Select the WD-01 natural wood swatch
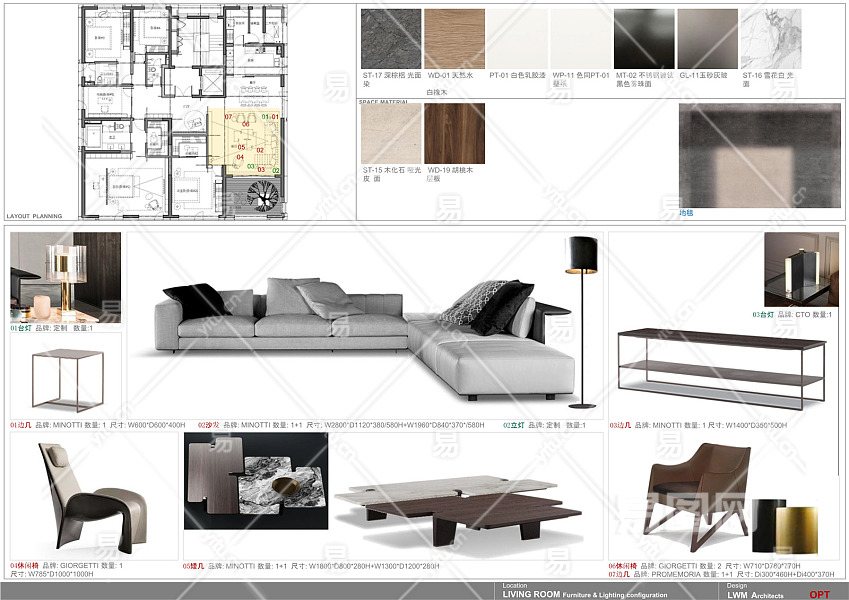Image resolution: width=849 pixels, height=600 pixels. [454, 39]
